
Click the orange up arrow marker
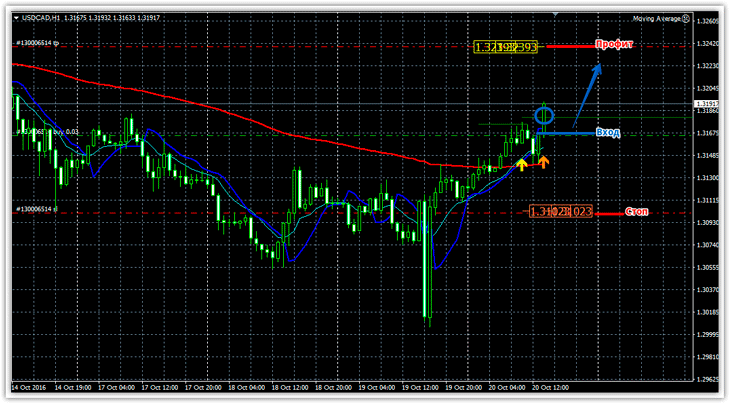pos(543,160)
